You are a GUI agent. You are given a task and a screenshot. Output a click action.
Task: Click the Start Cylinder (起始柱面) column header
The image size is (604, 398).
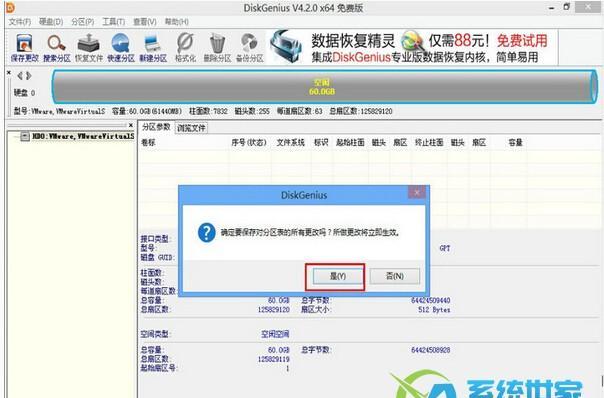click(350, 143)
